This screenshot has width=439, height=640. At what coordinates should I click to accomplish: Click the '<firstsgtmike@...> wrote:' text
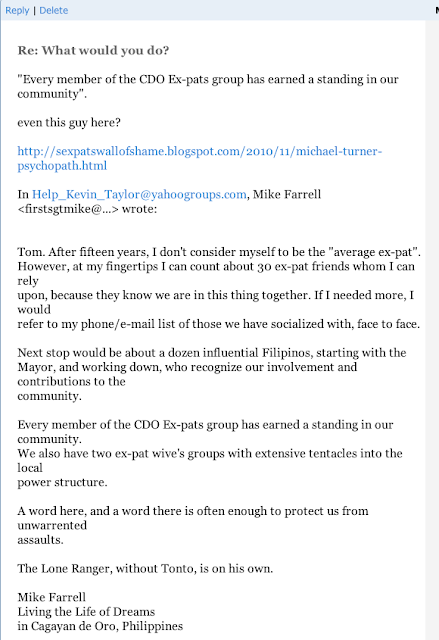pyautogui.click(x=87, y=209)
